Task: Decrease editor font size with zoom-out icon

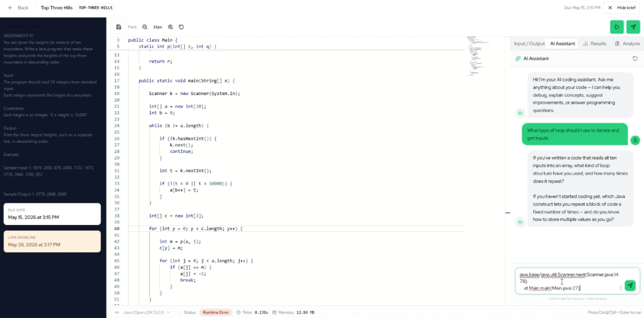Action: [x=145, y=27]
